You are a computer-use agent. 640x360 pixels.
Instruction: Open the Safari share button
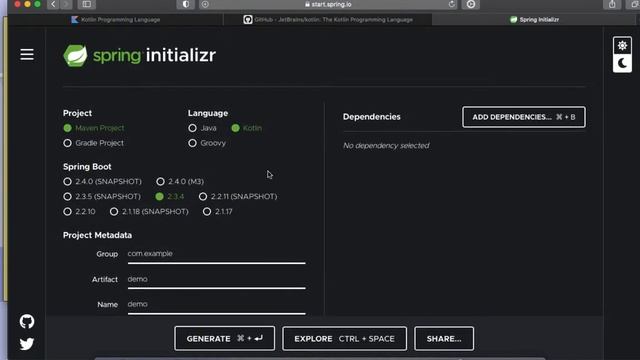point(612,4)
